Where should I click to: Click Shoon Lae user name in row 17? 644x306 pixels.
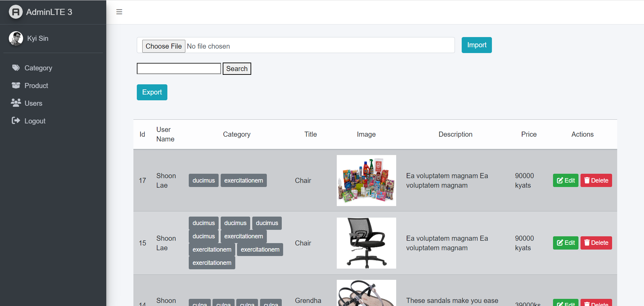(x=166, y=181)
